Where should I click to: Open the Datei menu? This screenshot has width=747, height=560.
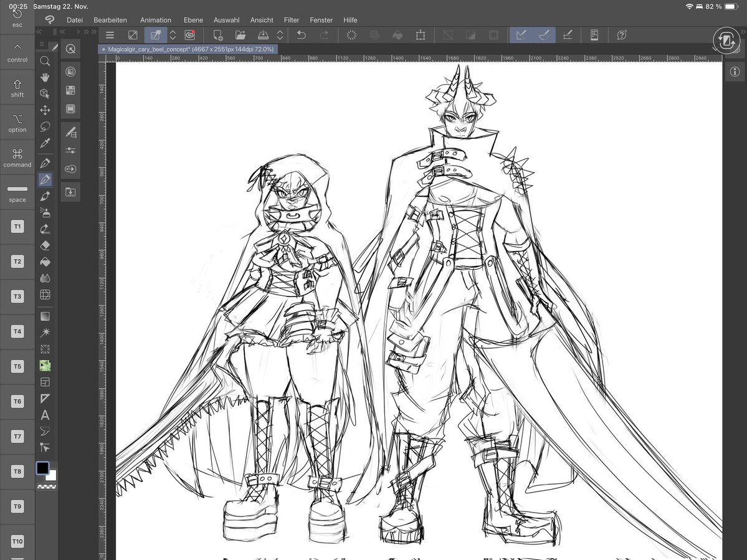[x=75, y=20]
